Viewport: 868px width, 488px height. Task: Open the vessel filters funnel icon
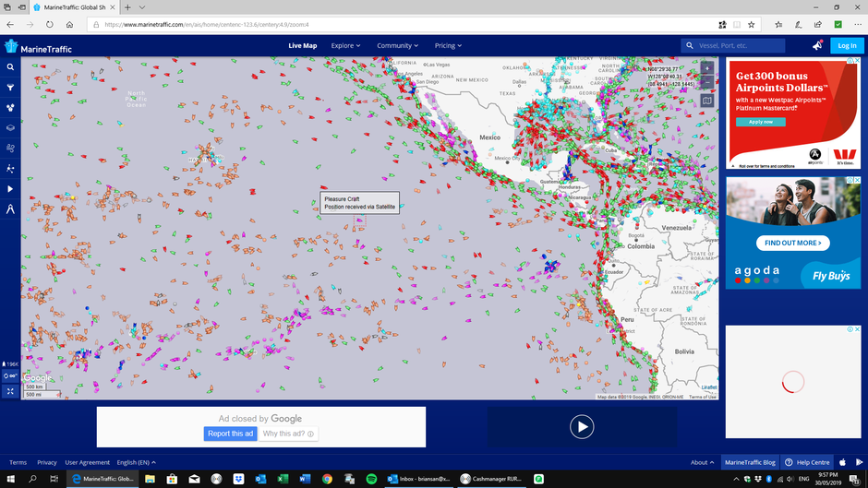[x=10, y=88]
